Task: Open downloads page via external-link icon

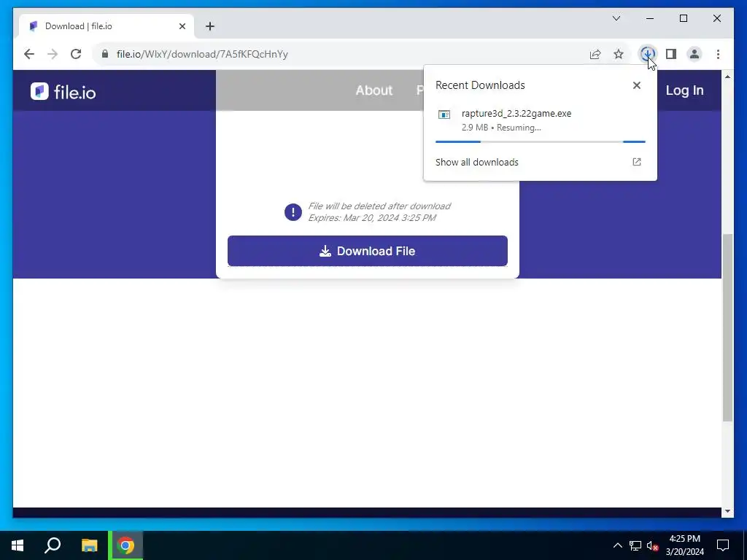Action: tap(636, 162)
